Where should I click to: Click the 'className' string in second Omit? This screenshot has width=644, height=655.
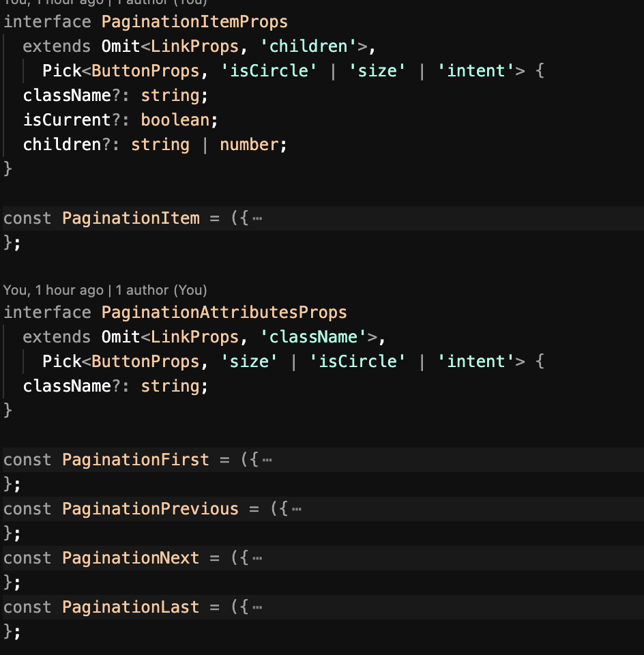[313, 337]
